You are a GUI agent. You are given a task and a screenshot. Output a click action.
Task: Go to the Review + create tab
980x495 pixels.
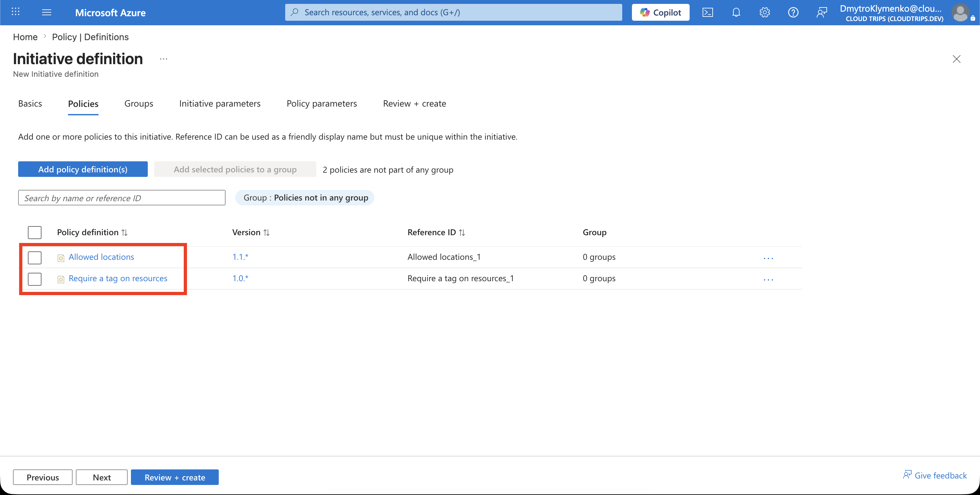(414, 103)
